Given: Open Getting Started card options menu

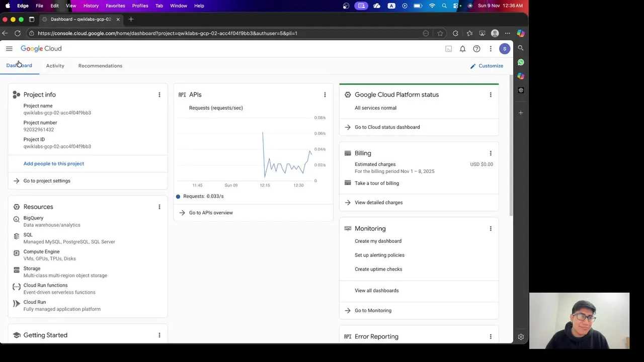Looking at the screenshot, I should [x=159, y=335].
